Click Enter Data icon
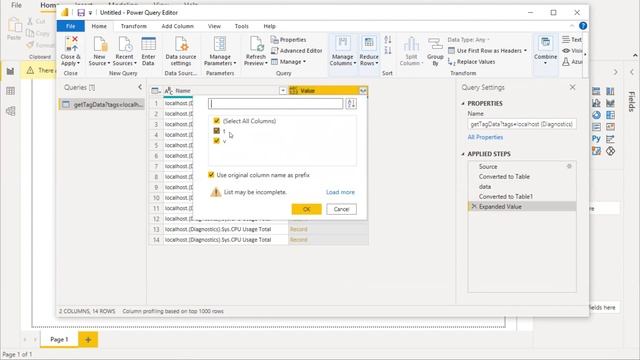Image resolution: width=640 pixels, height=360 pixels. 148,44
